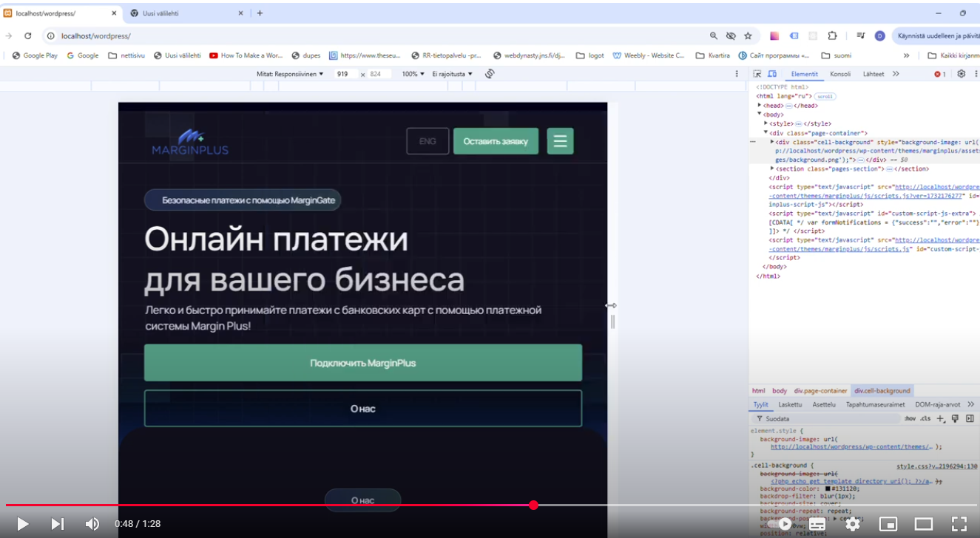This screenshot has height=538, width=980.
Task: Open Tapahtumaseuraimet tab
Action: click(875, 404)
